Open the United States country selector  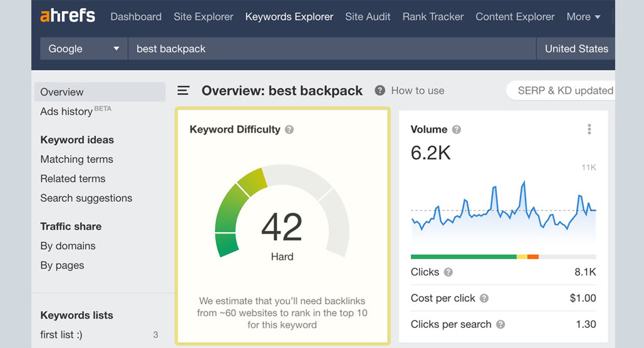[x=576, y=49]
